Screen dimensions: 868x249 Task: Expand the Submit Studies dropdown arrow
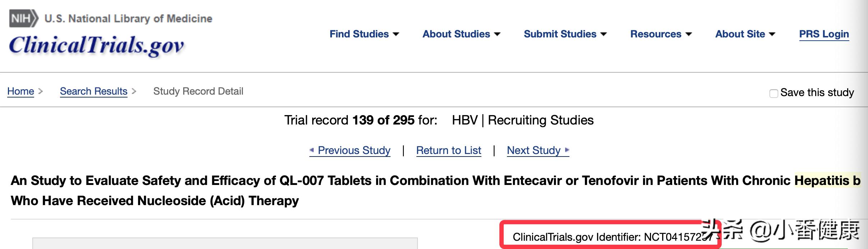point(604,34)
